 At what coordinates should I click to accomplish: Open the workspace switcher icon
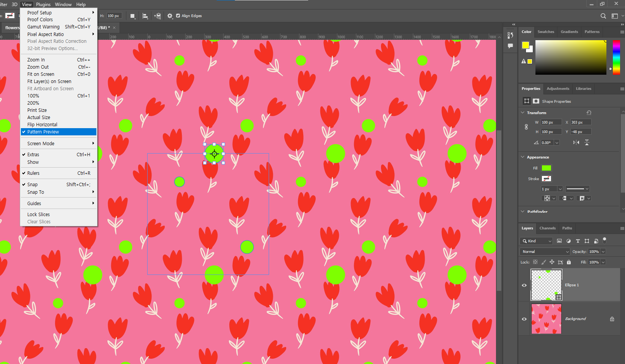[615, 16]
